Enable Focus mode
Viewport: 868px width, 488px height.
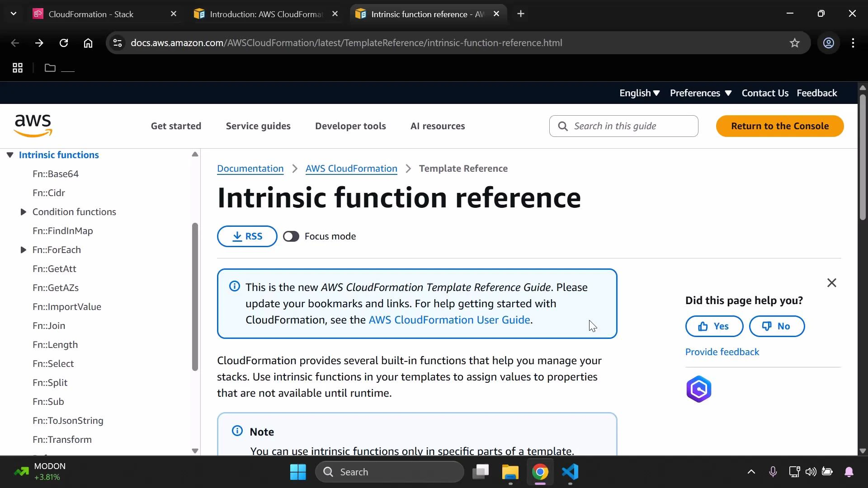coord(291,236)
